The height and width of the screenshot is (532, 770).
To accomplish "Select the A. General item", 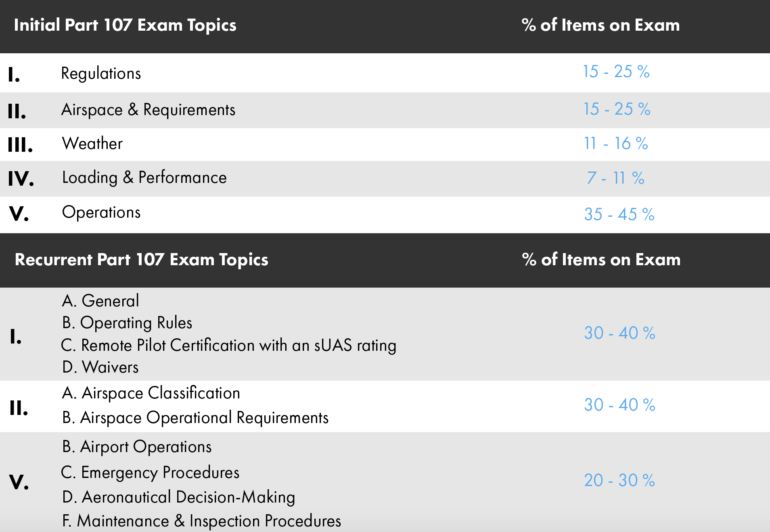I will [100, 301].
